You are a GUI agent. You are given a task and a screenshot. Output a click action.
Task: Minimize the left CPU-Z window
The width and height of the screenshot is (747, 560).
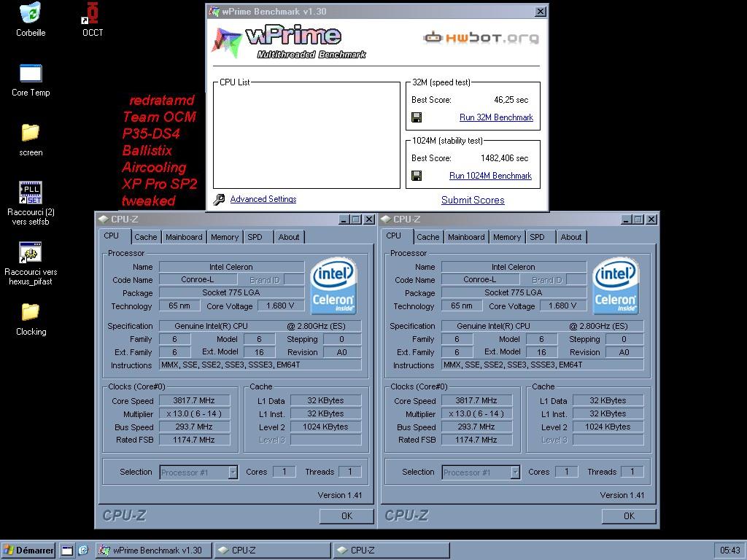click(344, 219)
